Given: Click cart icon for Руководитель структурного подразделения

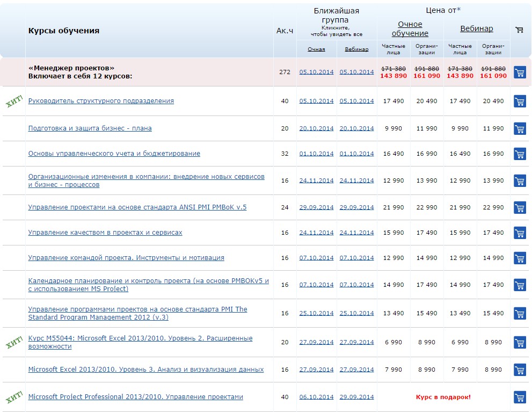Looking at the screenshot, I should tap(519, 102).
